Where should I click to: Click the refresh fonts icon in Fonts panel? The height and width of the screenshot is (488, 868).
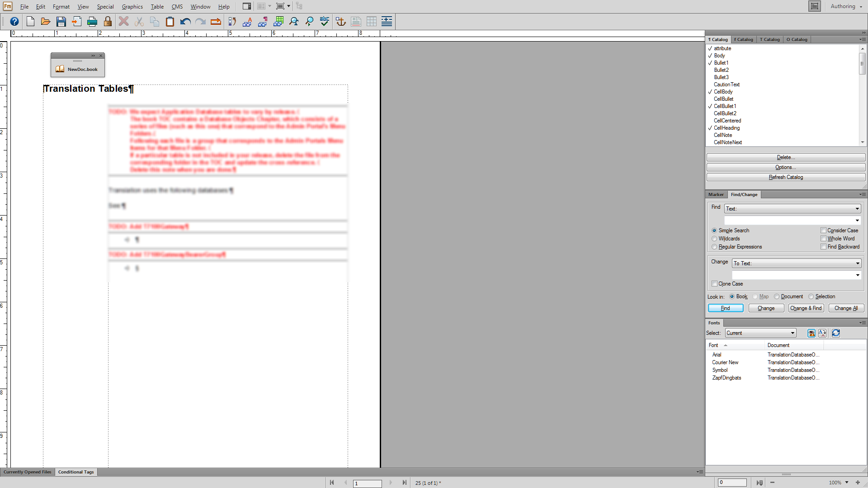[x=835, y=333]
